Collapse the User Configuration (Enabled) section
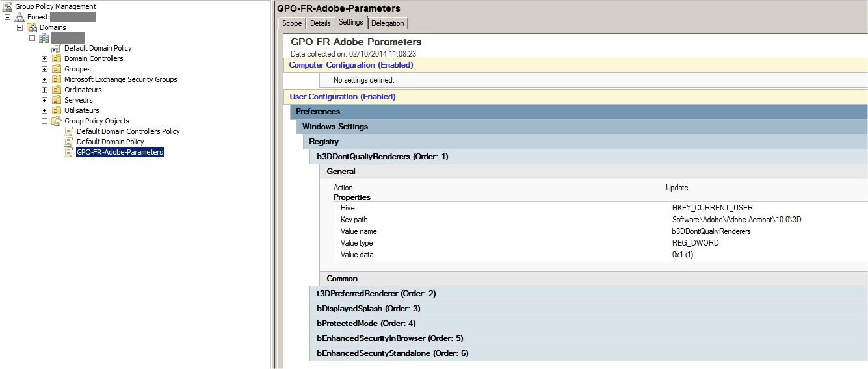 click(342, 97)
